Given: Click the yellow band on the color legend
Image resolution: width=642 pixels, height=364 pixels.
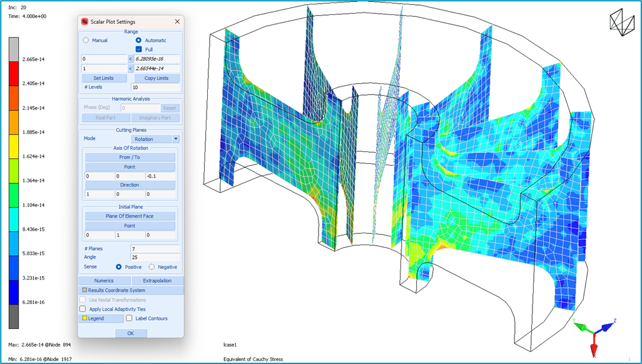Looking at the screenshot, I should pos(14,146).
